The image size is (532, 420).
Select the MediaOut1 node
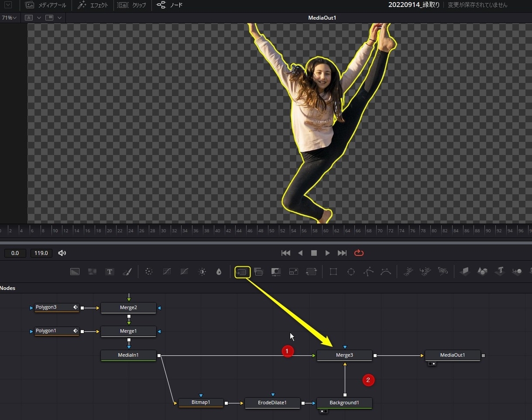[453, 355]
